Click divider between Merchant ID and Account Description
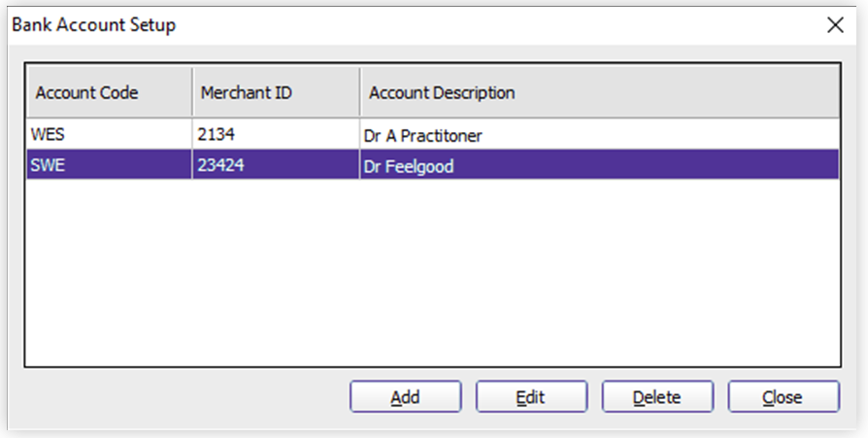The width and height of the screenshot is (868, 438). tap(360, 92)
